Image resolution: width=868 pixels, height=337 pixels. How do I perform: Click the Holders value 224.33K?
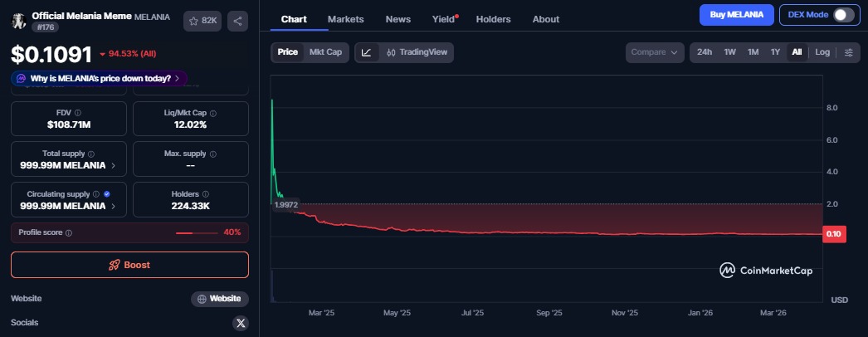point(190,207)
